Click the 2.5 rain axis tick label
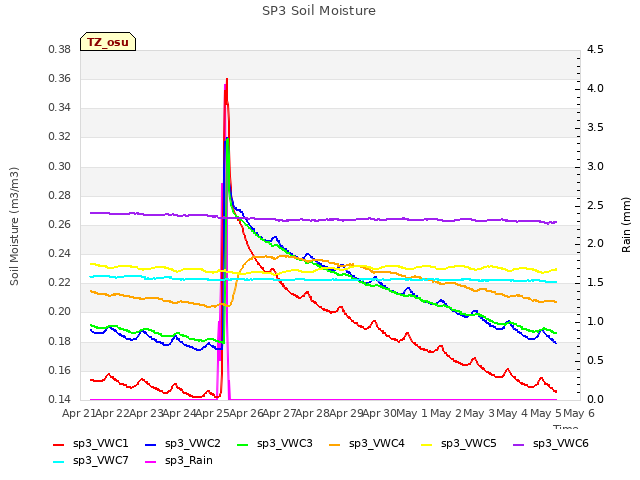Viewport: 640px width, 480px height. pos(595,205)
